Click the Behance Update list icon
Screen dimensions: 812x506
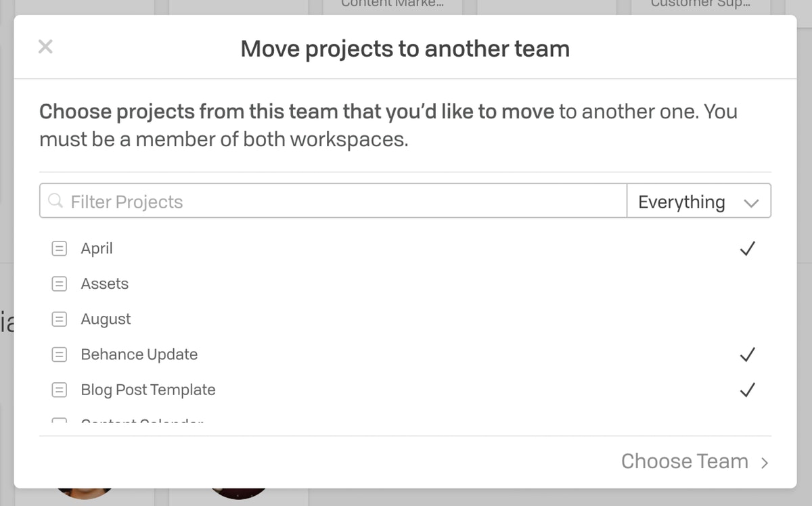[x=60, y=354]
